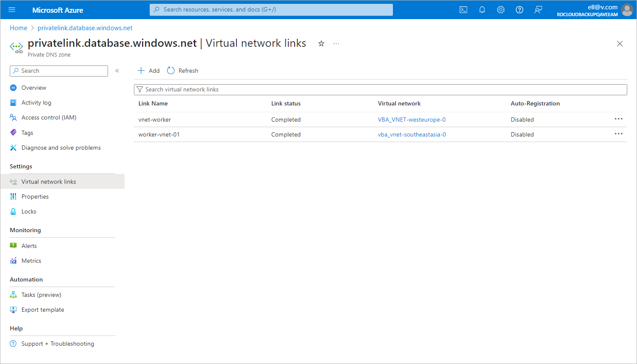Open Cloud Shell from the top bar

[464, 10]
